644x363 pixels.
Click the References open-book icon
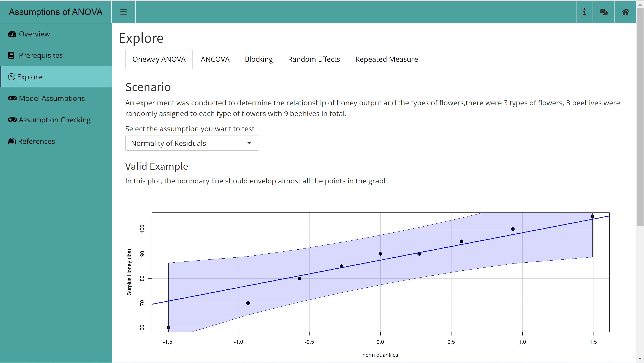[x=12, y=141]
